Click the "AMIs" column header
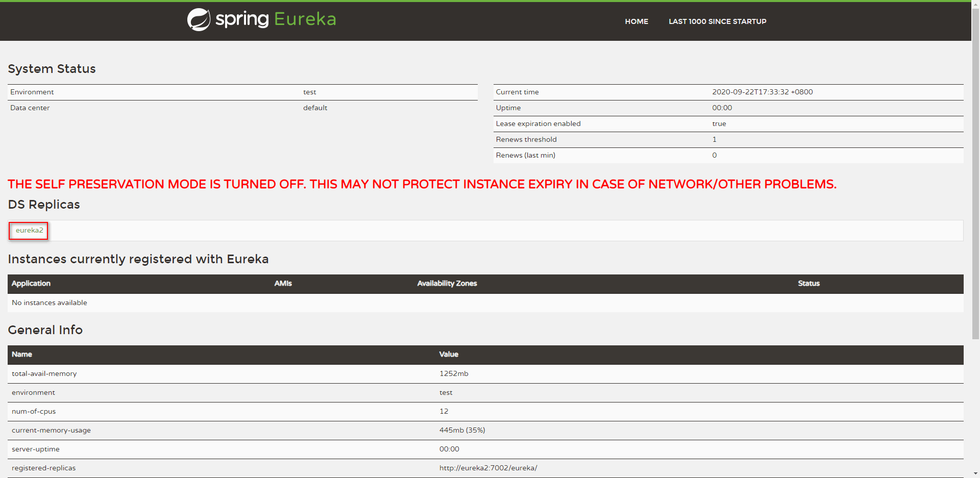980x478 pixels. 283,284
